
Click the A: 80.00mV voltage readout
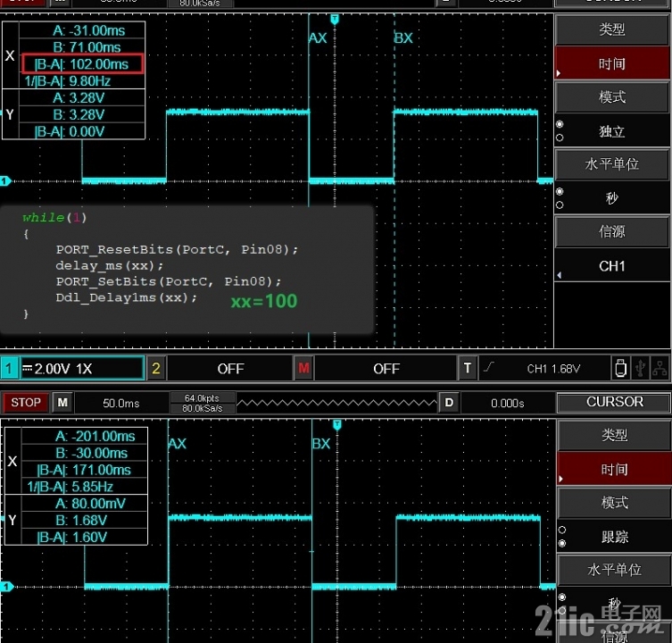(x=90, y=503)
